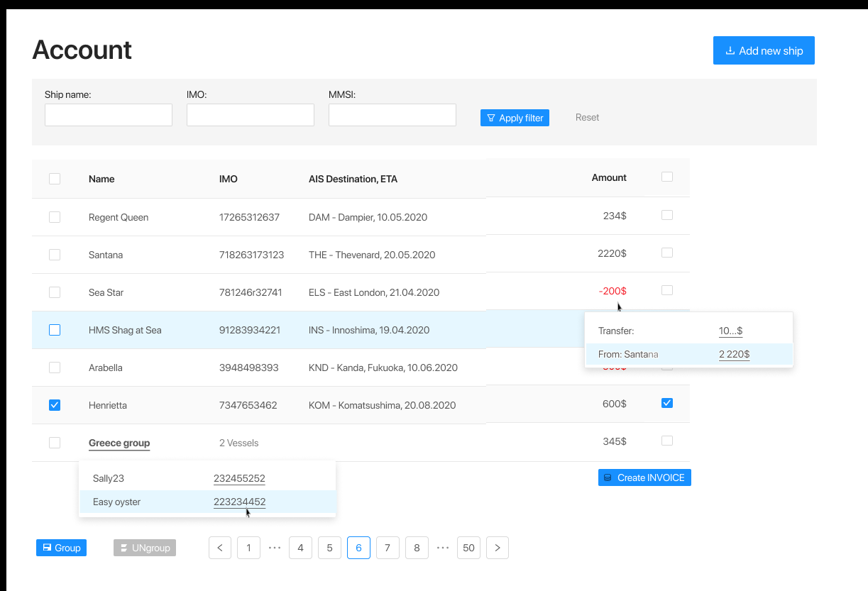The width and height of the screenshot is (868, 591).
Task: Go to next page with right arrow
Action: point(498,548)
